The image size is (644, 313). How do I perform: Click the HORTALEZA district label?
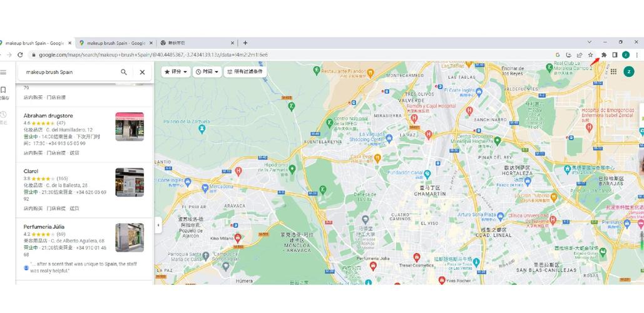click(517, 173)
